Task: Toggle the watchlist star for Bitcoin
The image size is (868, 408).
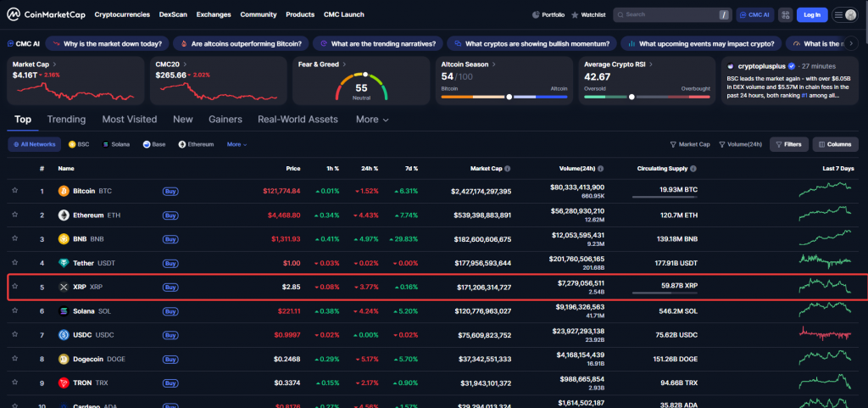Action: pos(14,191)
